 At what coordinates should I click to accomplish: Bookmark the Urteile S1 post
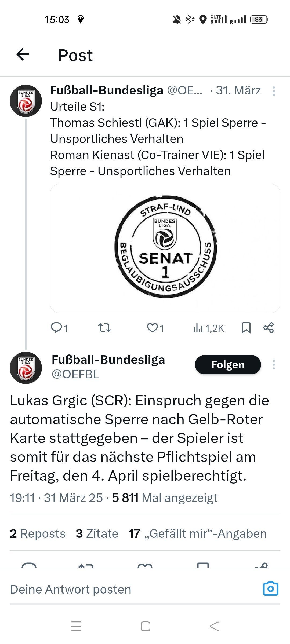pyautogui.click(x=246, y=328)
